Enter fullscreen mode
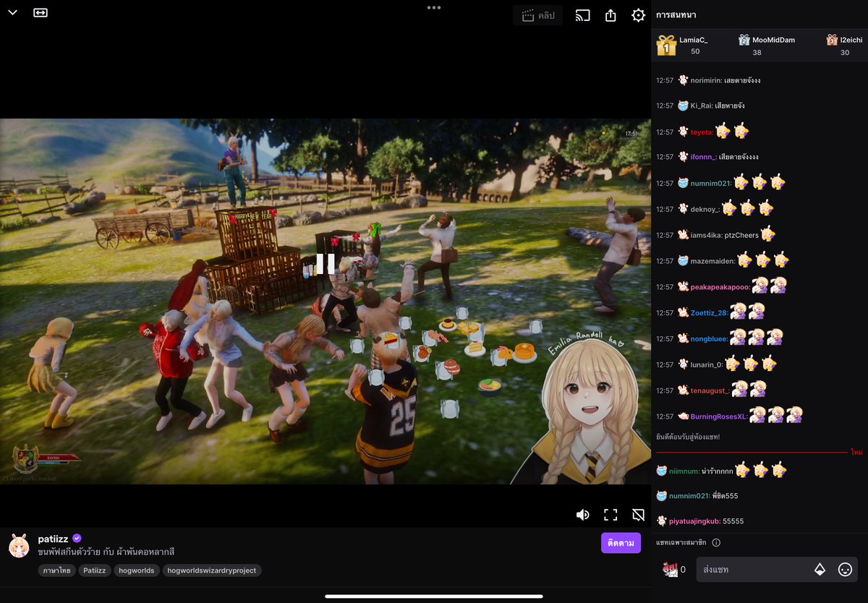This screenshot has height=603, width=868. pos(610,515)
